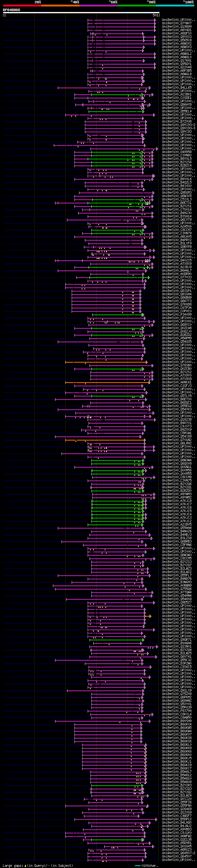The height and width of the screenshot is (868, 197).
Task: Select hit UniRef100_P93794
Action: coord(177,711)
